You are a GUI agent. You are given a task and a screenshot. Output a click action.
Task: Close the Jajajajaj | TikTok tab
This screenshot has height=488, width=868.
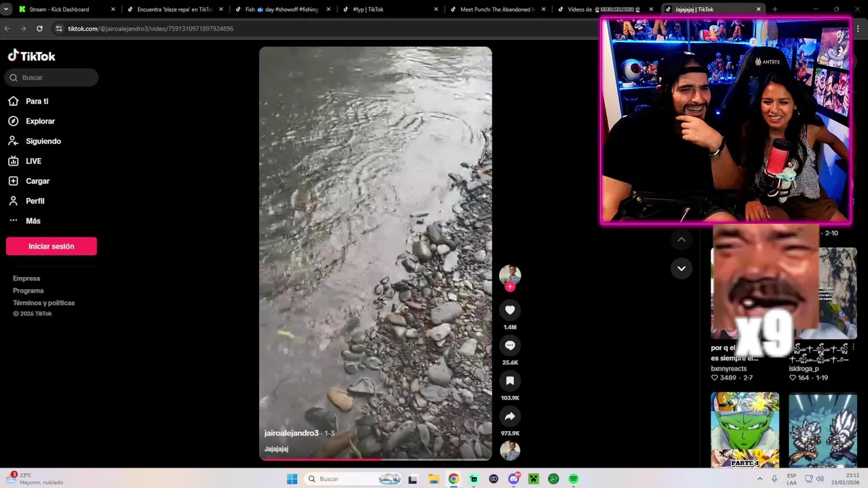point(759,9)
